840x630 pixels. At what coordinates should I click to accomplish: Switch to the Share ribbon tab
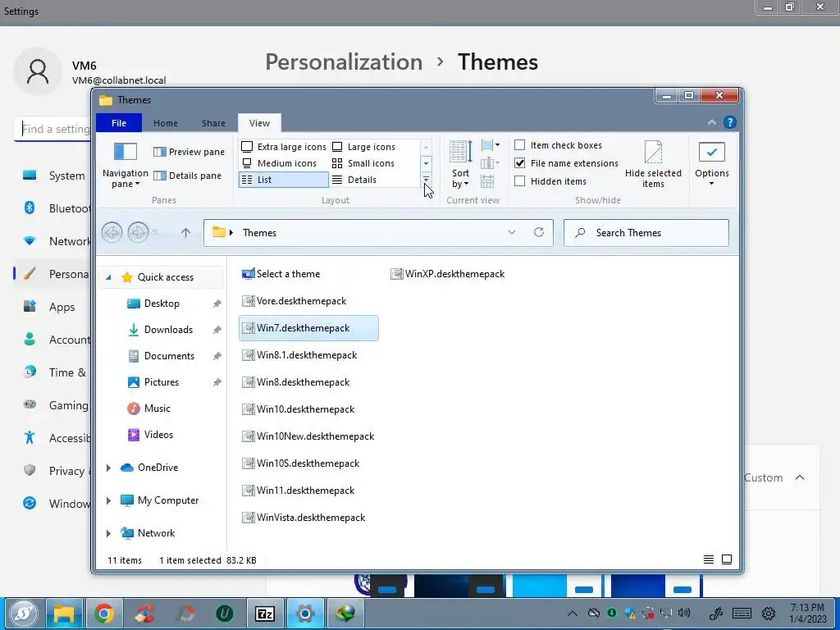213,123
